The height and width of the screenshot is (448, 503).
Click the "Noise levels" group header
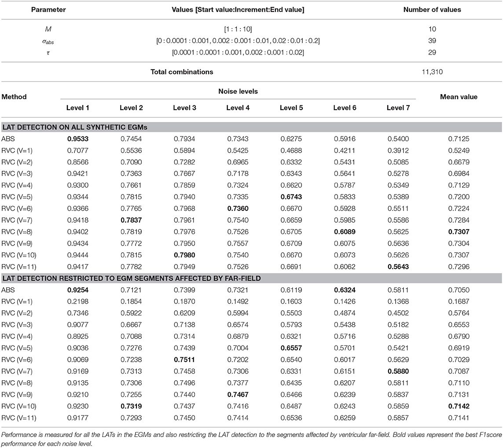coord(238,92)
